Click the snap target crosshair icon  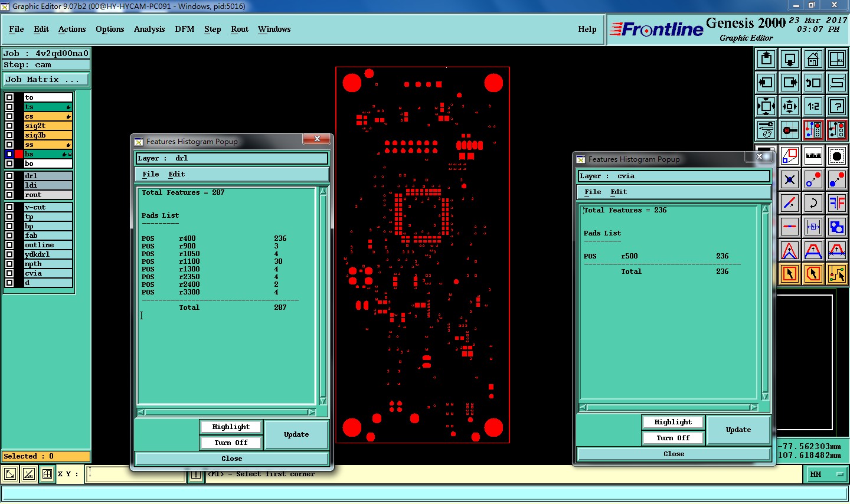point(790,130)
